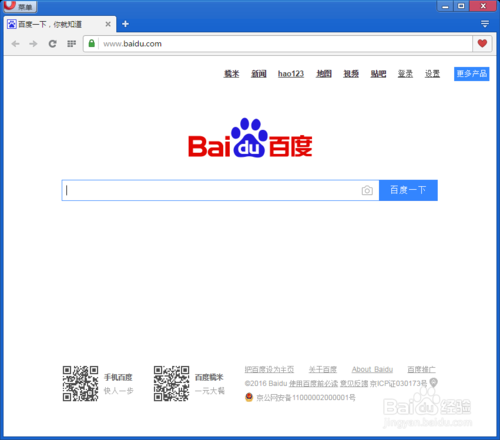The height and width of the screenshot is (440, 500).
Task: Click 把百度设为主页 link
Action: pos(269,369)
